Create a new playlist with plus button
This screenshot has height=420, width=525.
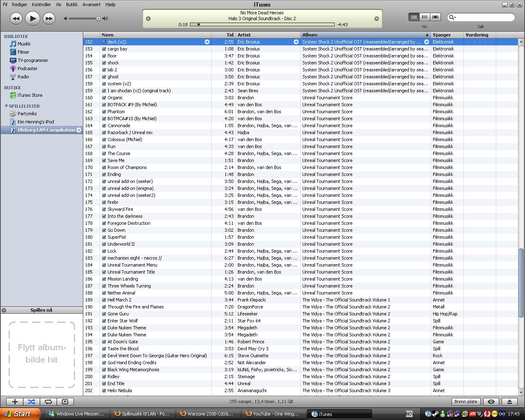15,402
